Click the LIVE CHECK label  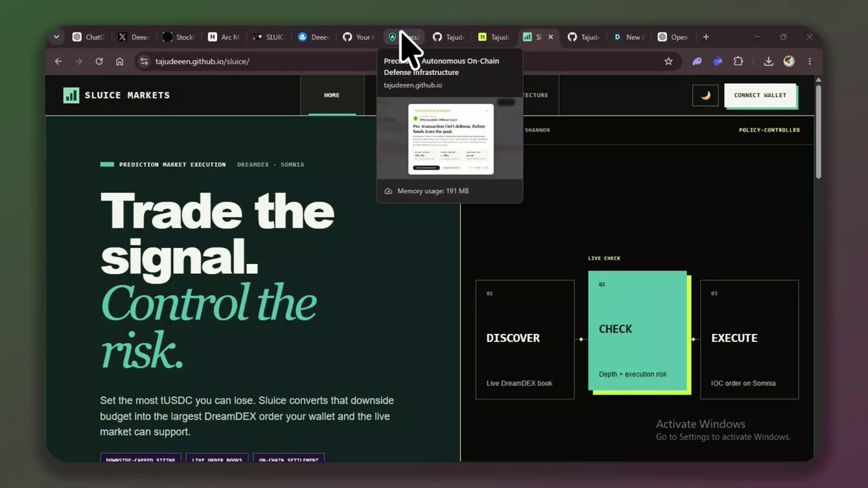point(604,258)
